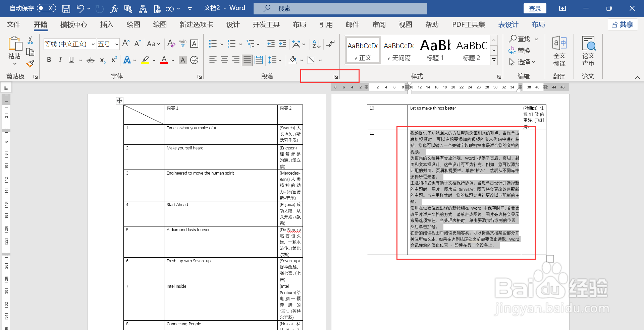Click the search box in title bar

340,8
